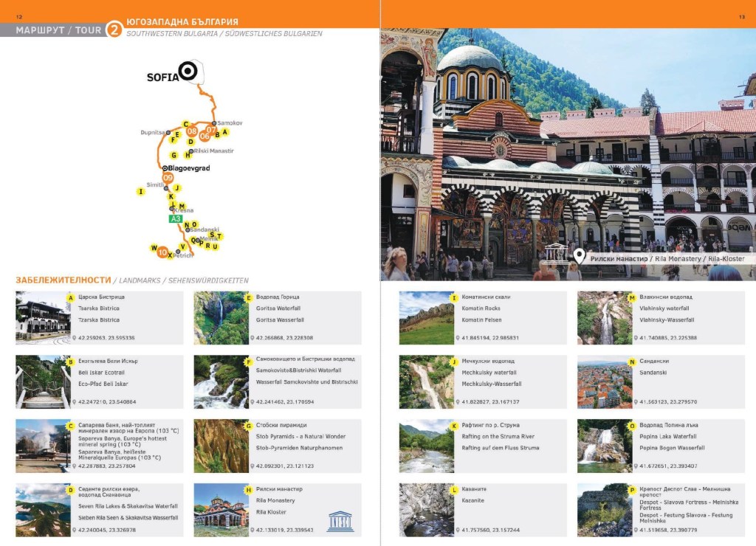Click the white UNESCO emblem on the monastery photo
The height and width of the screenshot is (546, 756).
555,254
